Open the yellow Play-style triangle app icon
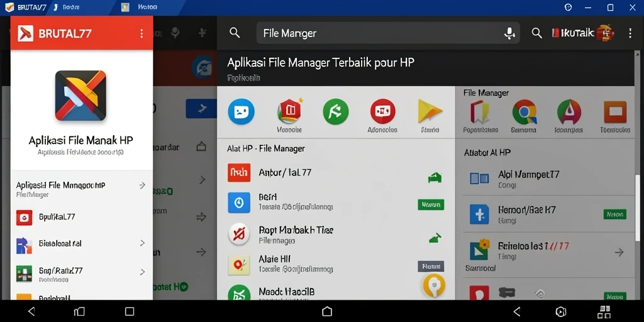The height and width of the screenshot is (322, 644). pyautogui.click(x=429, y=111)
